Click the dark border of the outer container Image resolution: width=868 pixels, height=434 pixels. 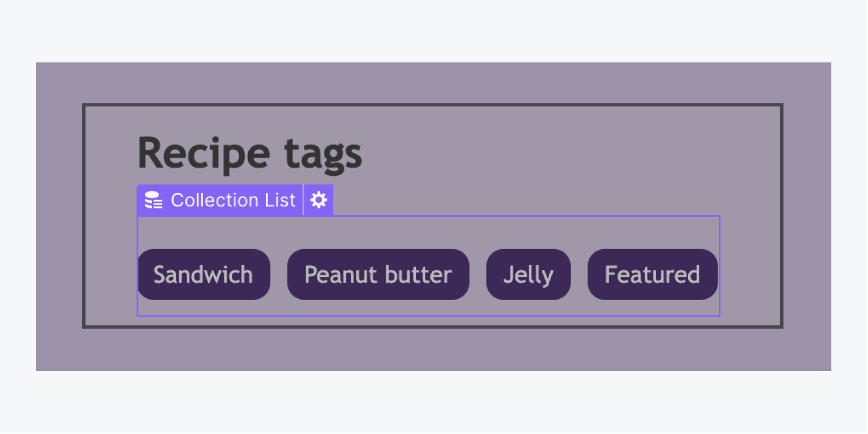click(433, 105)
